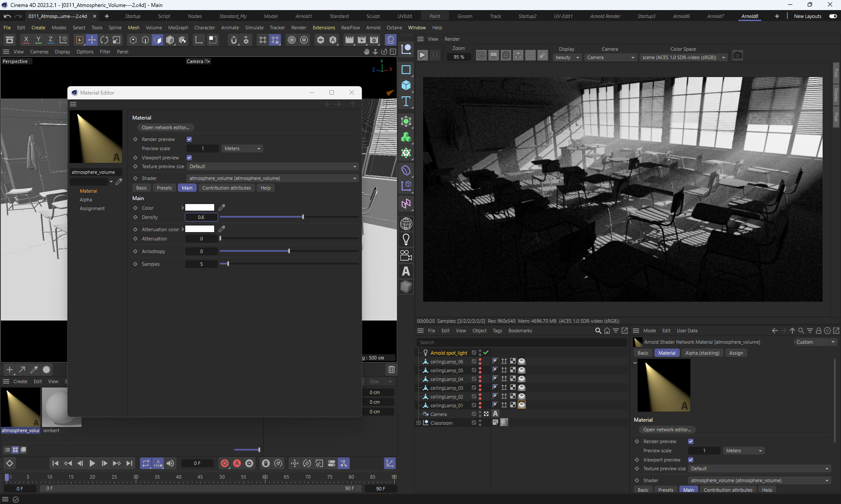Click the light bulb icon in the sidebar
The width and height of the screenshot is (841, 504).
point(406,240)
